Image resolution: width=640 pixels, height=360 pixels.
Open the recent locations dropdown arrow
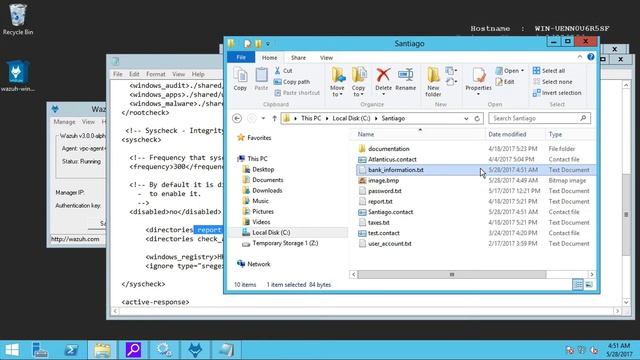263,118
